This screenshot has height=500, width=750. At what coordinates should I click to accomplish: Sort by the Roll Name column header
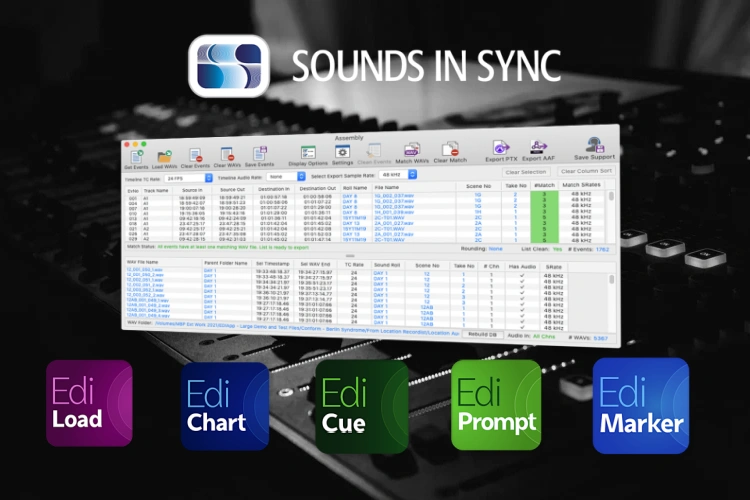[355, 188]
